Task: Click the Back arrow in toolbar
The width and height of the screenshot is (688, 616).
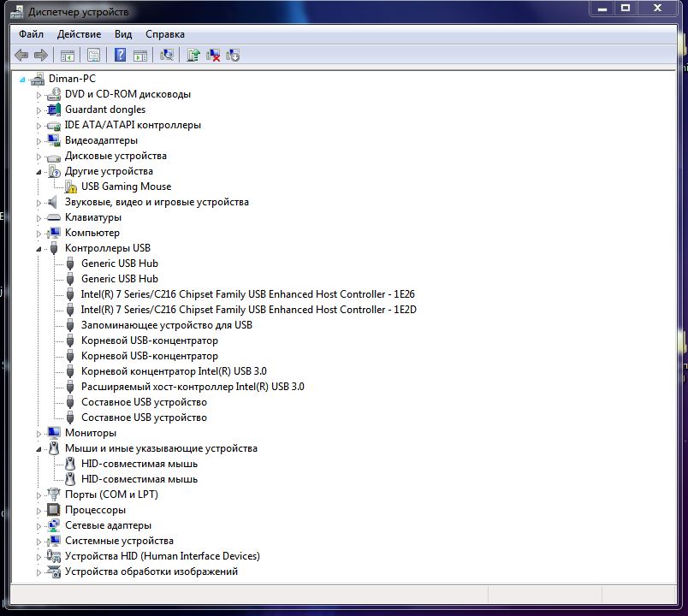Action: tap(21, 56)
